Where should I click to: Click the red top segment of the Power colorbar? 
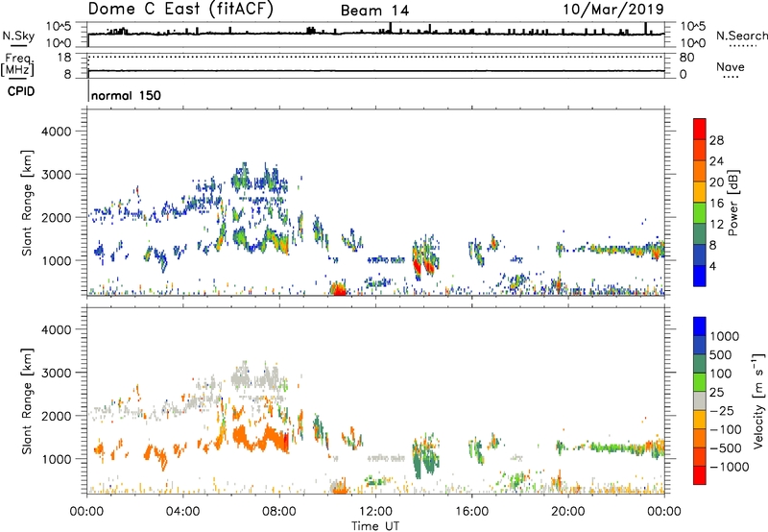(700, 129)
